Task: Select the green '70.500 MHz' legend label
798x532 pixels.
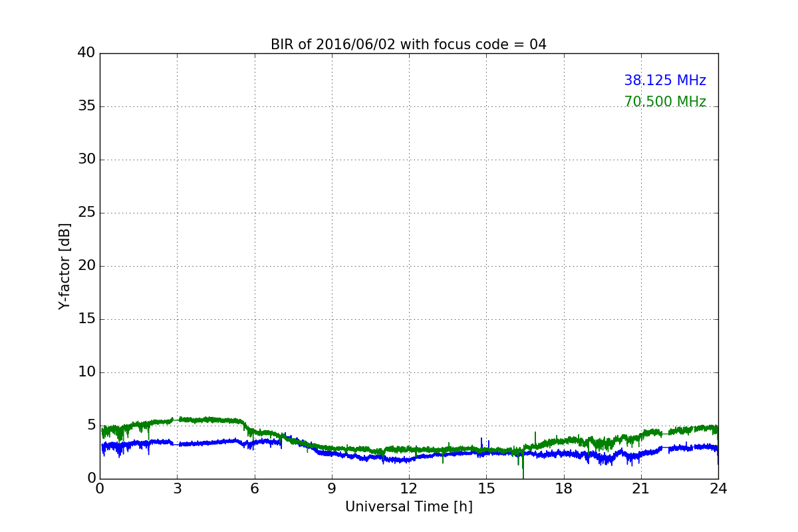Action: (x=665, y=102)
